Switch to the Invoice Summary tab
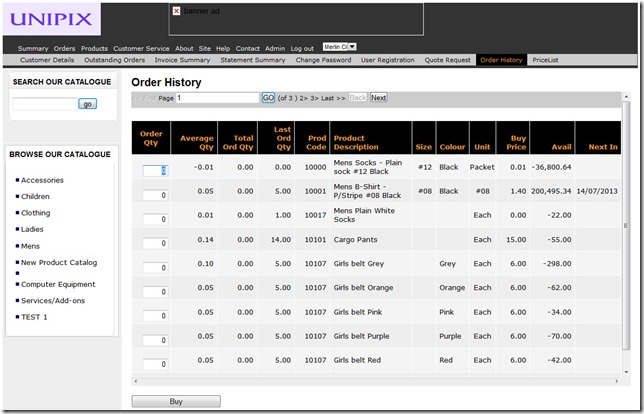 (182, 60)
